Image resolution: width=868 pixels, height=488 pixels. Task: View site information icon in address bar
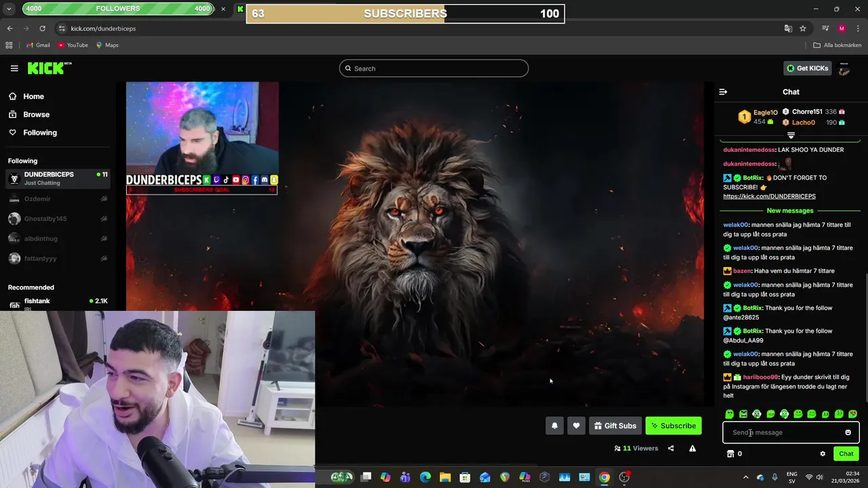click(x=62, y=28)
